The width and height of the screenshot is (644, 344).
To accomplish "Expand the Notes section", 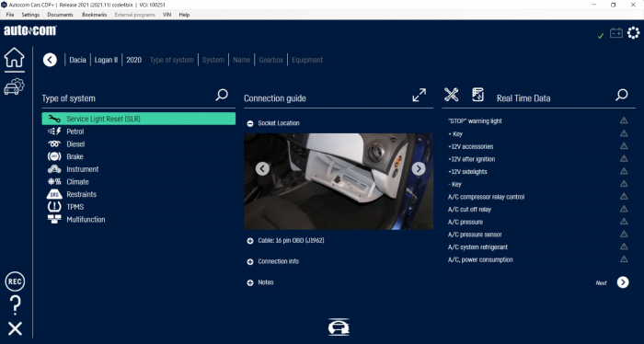I will coord(249,283).
